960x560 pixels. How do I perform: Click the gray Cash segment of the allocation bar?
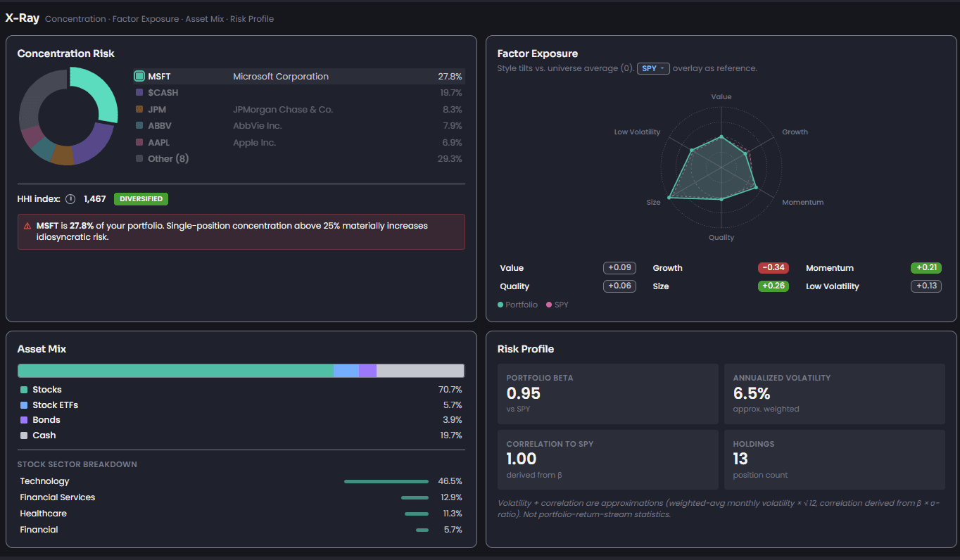pos(420,371)
